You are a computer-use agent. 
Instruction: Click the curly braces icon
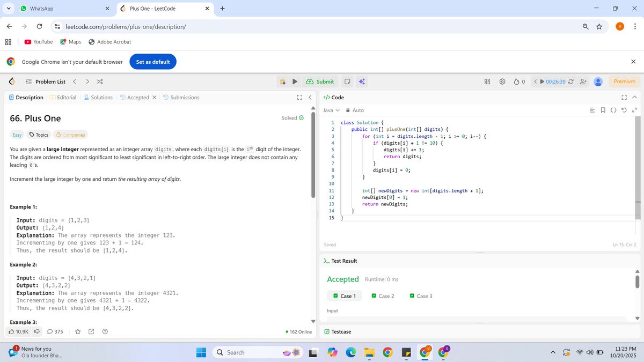[x=613, y=110]
